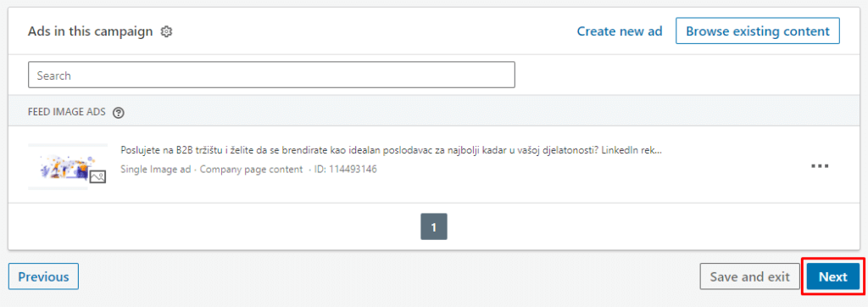Open three-dot menu for ad 114493146
The height and width of the screenshot is (307, 868).
(820, 165)
